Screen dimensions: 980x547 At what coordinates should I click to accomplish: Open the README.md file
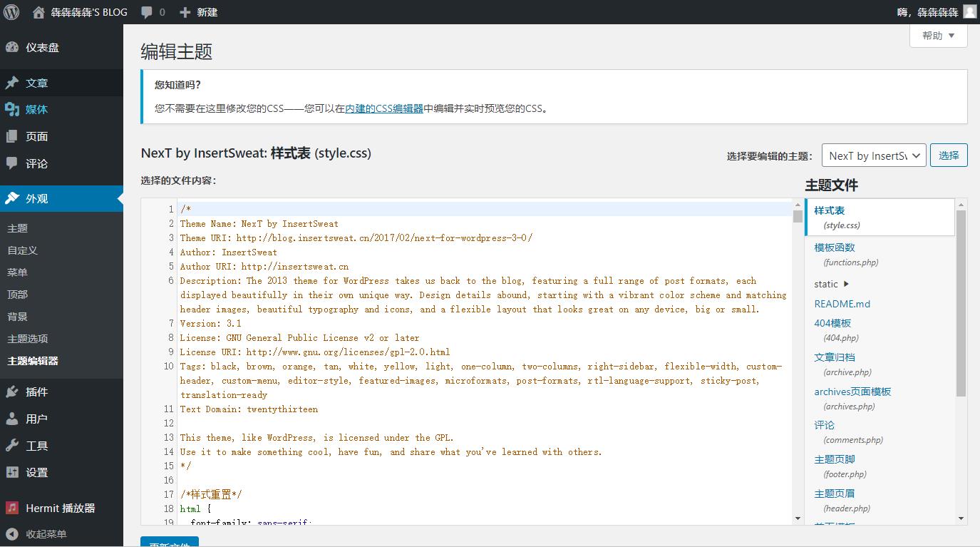(842, 304)
